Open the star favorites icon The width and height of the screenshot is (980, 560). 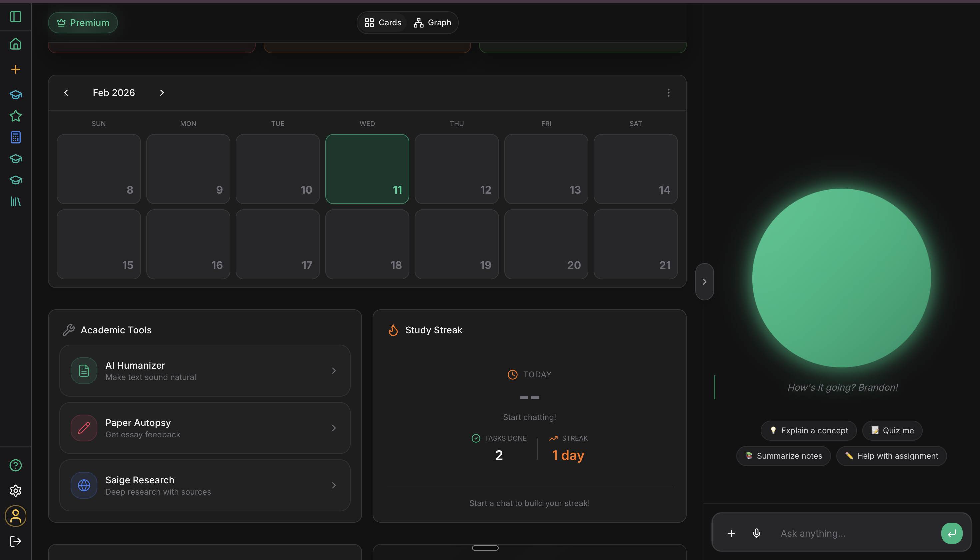[15, 116]
